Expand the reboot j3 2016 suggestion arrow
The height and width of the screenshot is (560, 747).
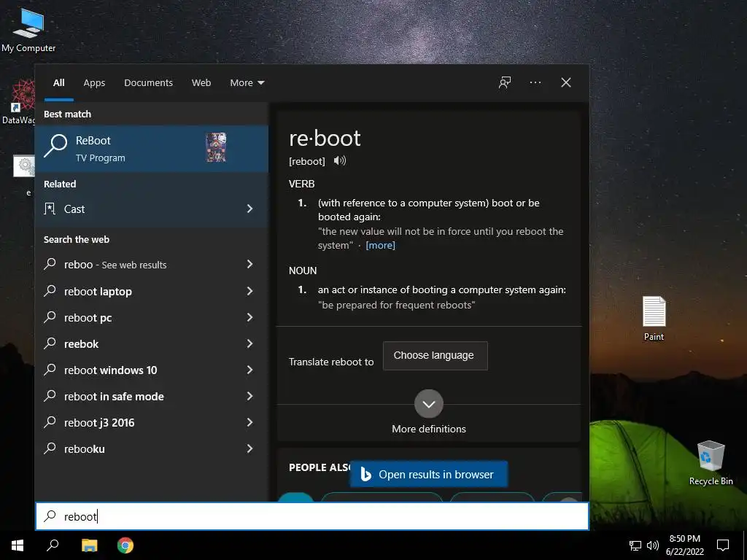pyautogui.click(x=250, y=422)
